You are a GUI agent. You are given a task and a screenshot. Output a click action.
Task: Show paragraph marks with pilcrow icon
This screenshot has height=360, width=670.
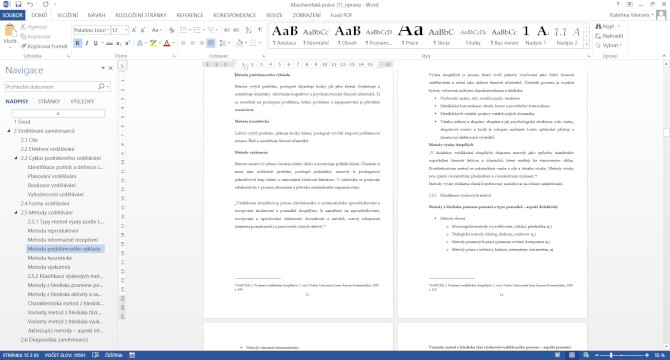coord(260,30)
